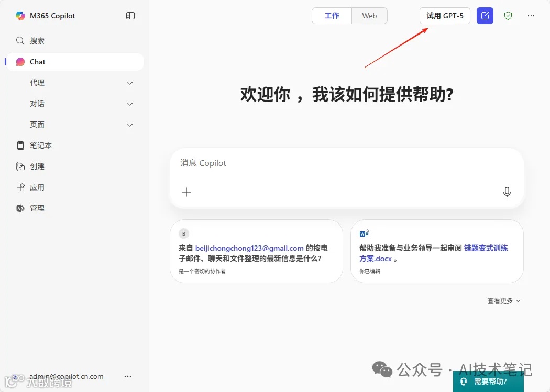
Task: Focus the 消息 Copilot message input
Action: (x=347, y=163)
